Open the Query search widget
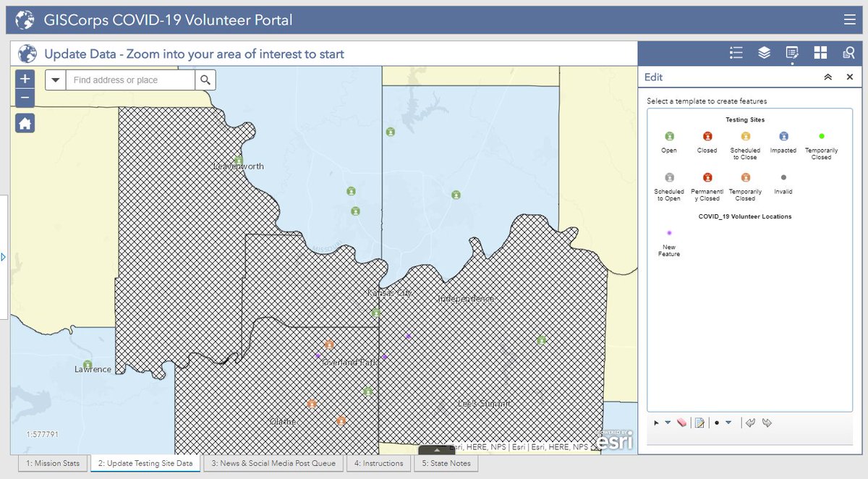Screen dimensions: 868x479 [848, 52]
